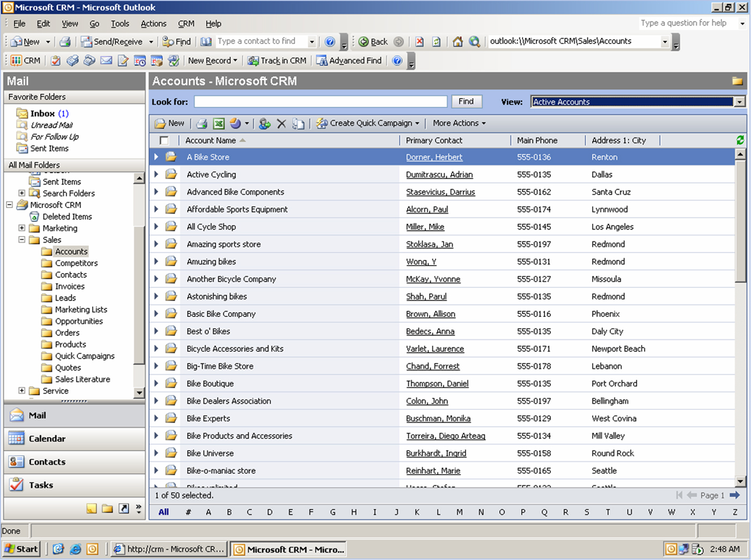Expand the Marketing folder
Image resolution: width=751 pixels, height=560 pixels.
[22, 228]
